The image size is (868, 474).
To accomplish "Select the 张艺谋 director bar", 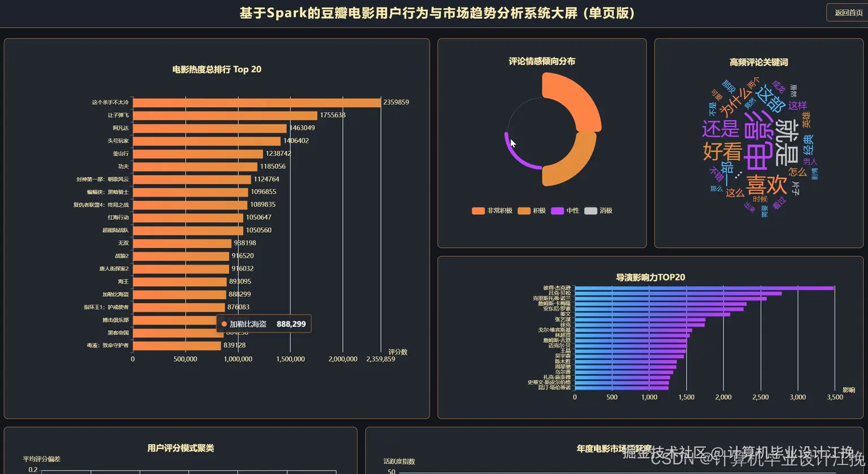I will pyautogui.click(x=640, y=319).
